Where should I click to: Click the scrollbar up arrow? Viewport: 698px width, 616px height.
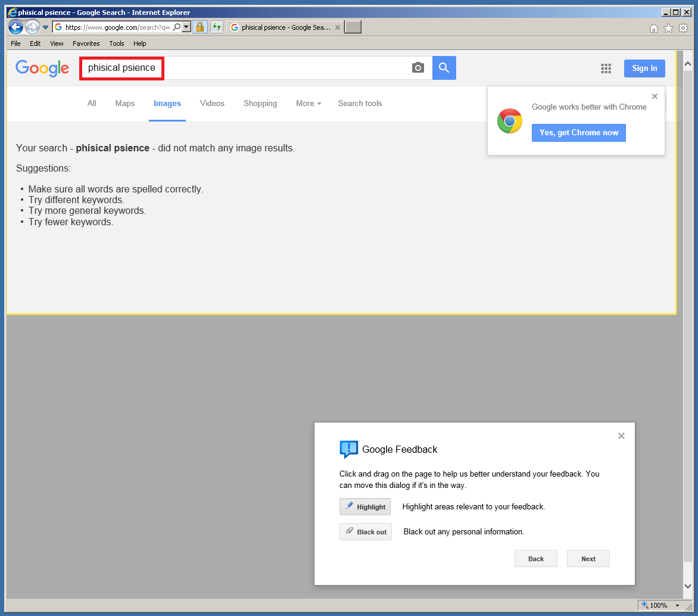688,64
